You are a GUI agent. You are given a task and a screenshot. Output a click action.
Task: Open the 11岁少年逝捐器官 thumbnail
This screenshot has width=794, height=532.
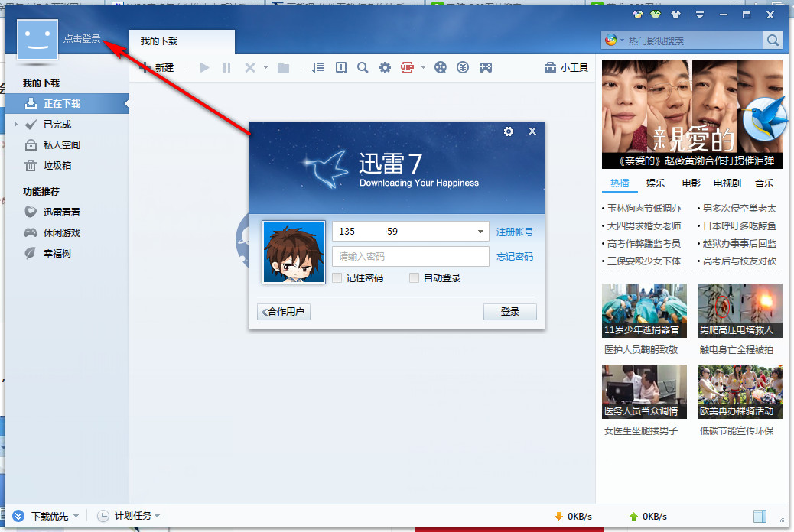coord(644,310)
